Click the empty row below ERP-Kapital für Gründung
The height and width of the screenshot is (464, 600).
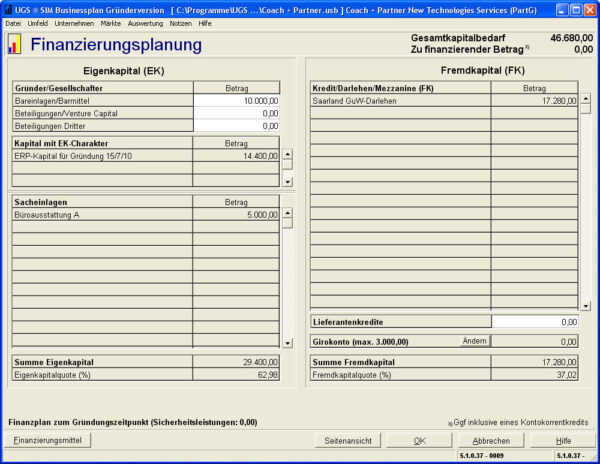click(x=146, y=168)
